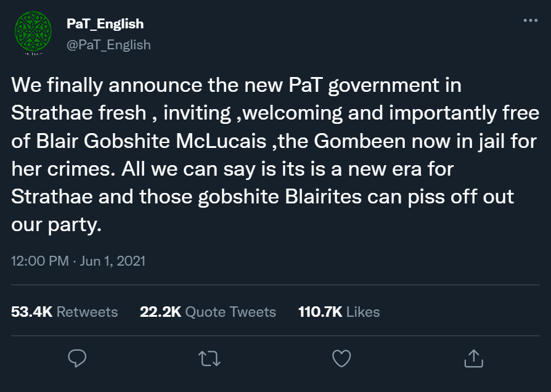Open the more options menu via three dots
The image size is (551, 392).
pyautogui.click(x=529, y=20)
